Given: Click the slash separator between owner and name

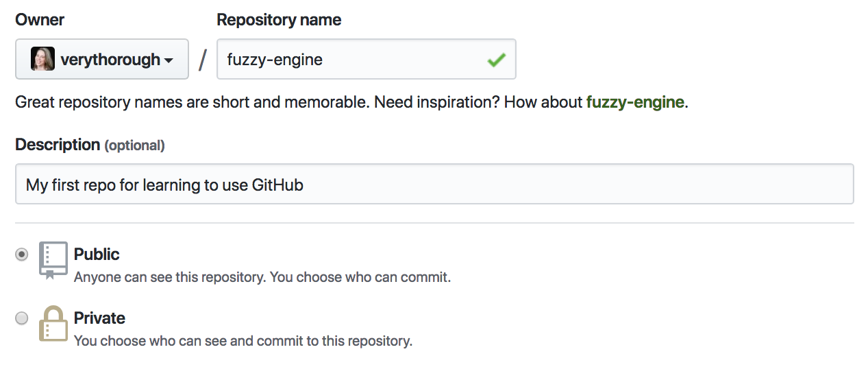Looking at the screenshot, I should [203, 60].
